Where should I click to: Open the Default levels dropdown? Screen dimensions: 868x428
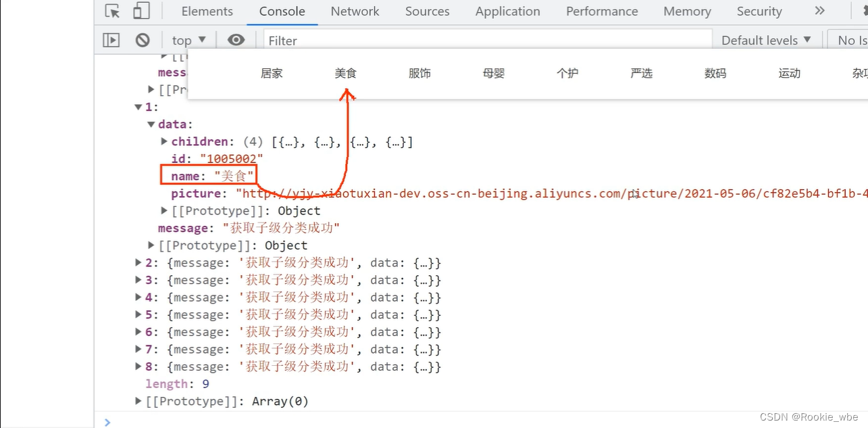pos(765,41)
